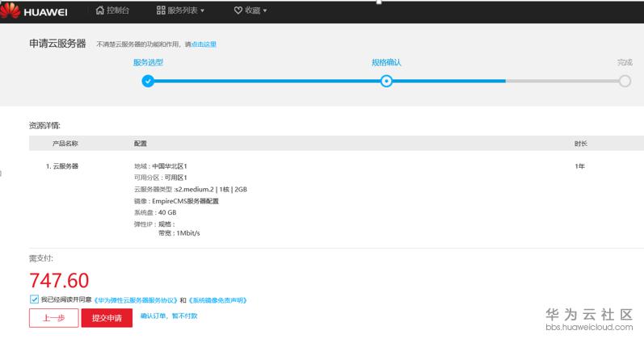Click the 配置 column header
Screen dimensions: 644x339
141,143
